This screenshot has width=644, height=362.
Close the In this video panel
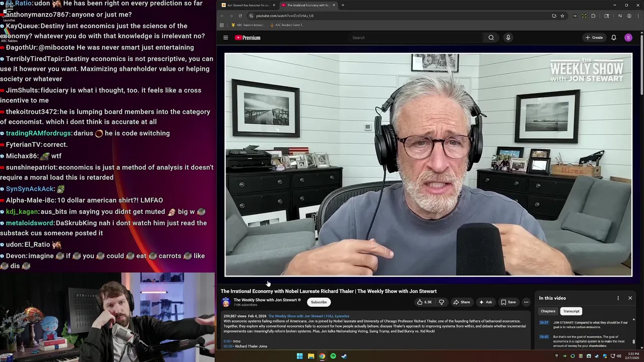(x=630, y=298)
